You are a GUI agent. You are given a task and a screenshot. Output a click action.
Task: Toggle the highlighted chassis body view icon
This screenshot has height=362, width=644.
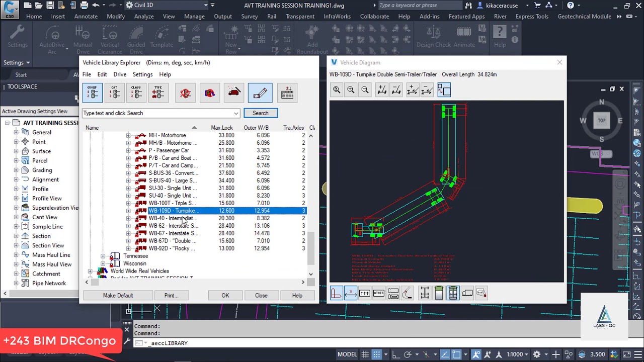453,293
